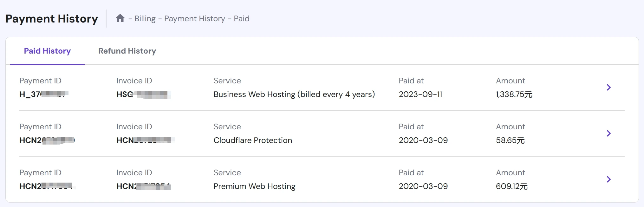Select the 1,338.75元 amount

pos(514,94)
